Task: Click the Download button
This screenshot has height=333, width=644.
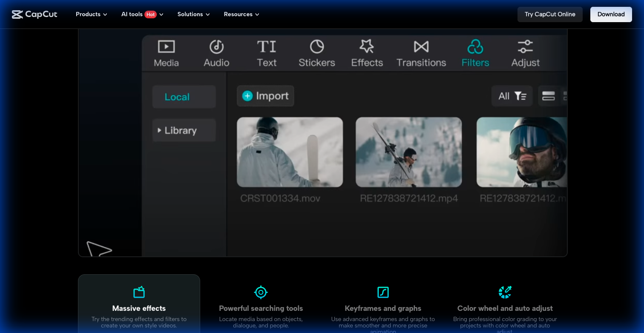Action: [x=611, y=14]
